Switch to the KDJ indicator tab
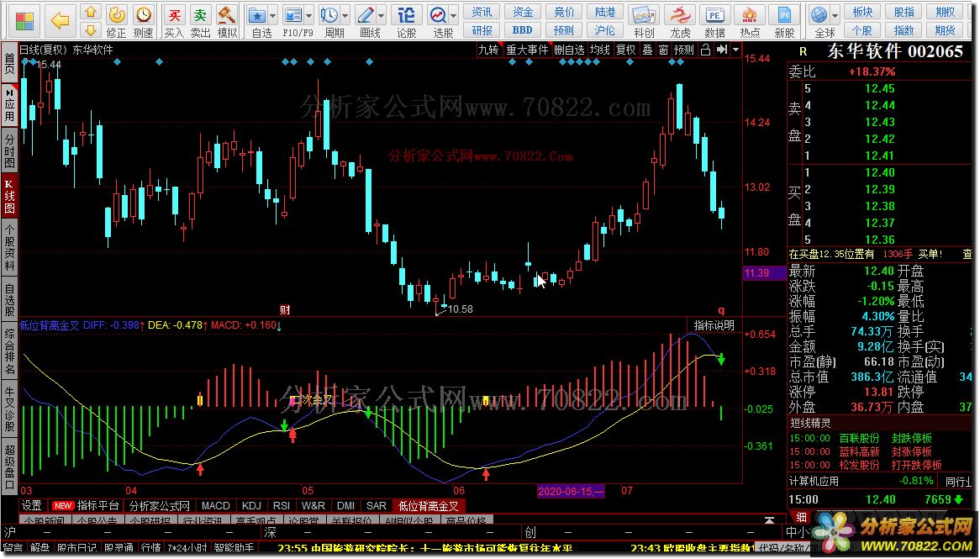 pos(251,505)
